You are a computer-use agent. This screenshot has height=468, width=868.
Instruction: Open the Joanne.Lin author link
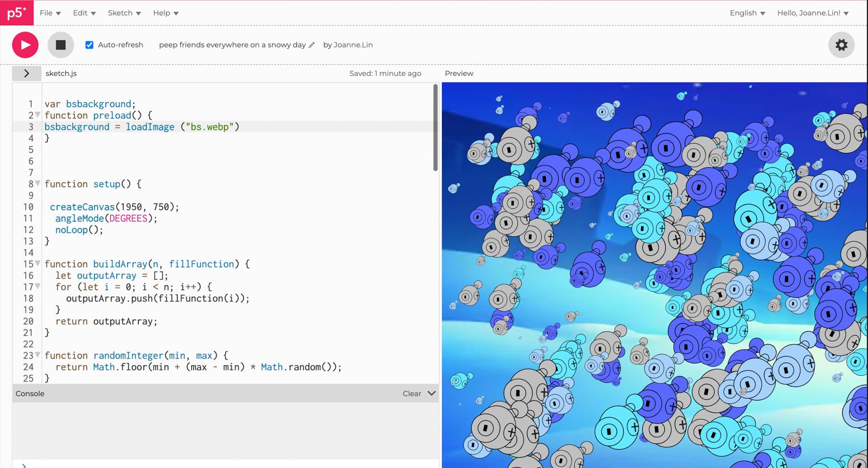(353, 45)
